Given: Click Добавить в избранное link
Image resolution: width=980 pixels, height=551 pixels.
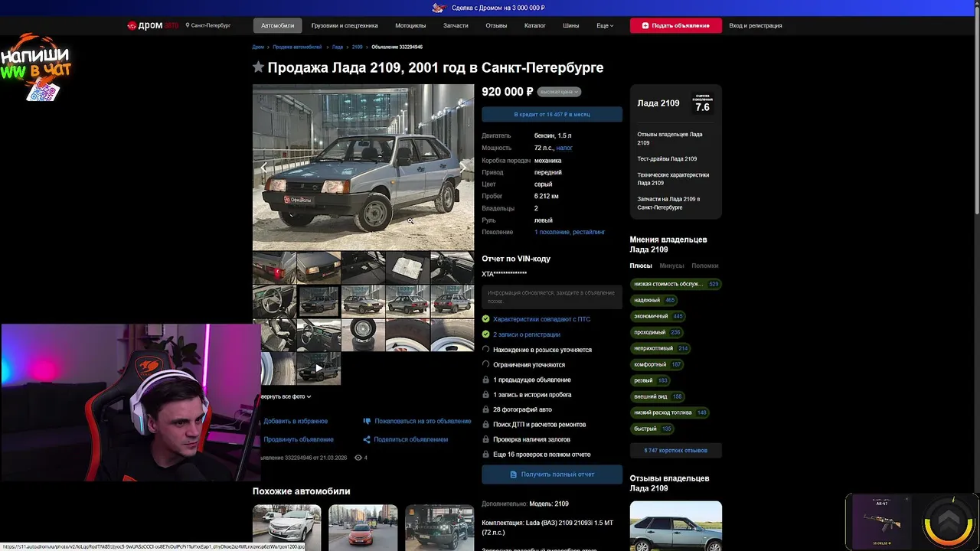Looking at the screenshot, I should [296, 421].
